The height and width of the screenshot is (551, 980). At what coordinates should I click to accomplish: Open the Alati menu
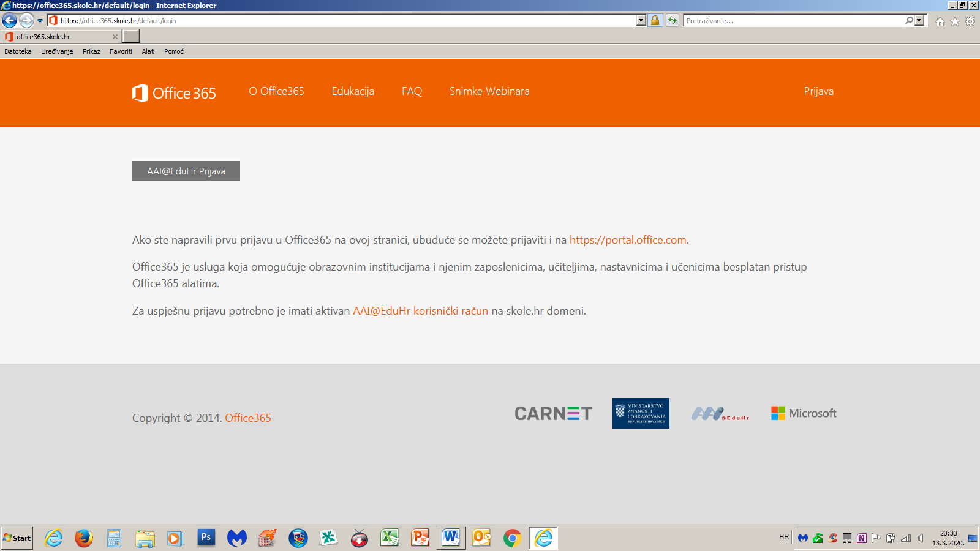(148, 51)
